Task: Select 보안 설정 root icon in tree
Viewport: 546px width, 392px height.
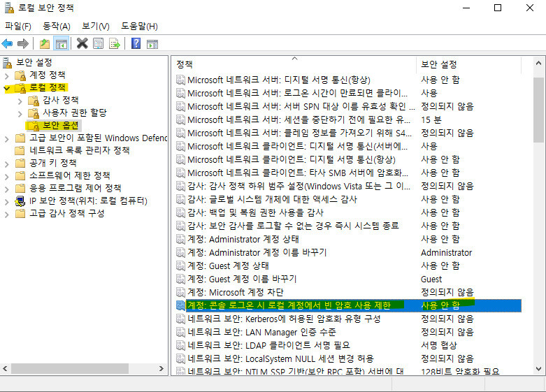Action: pos(7,63)
